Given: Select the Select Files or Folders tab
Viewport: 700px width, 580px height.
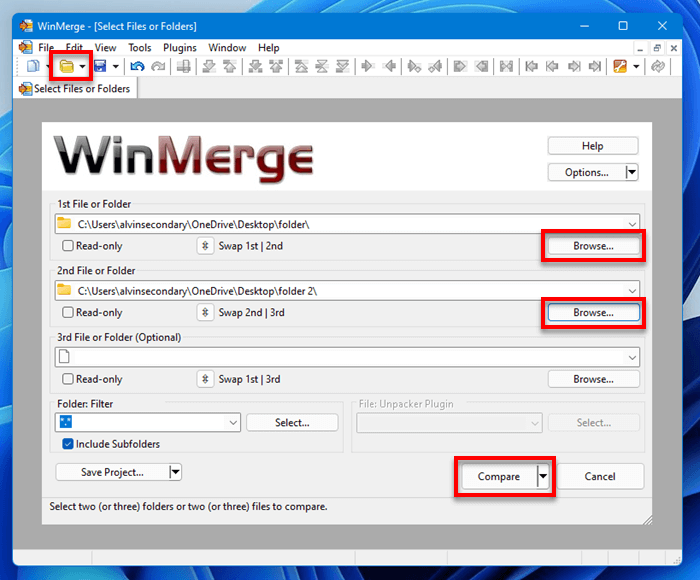Looking at the screenshot, I should (x=75, y=89).
